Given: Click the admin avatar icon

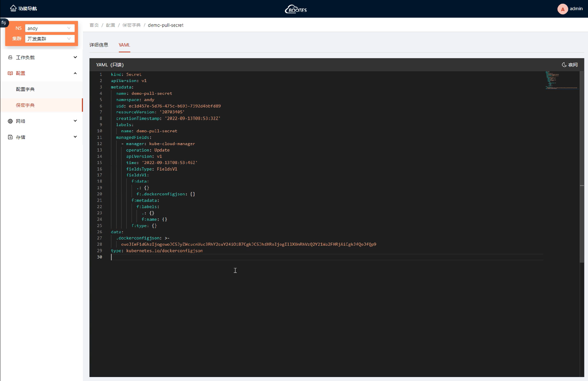Looking at the screenshot, I should pos(562,9).
